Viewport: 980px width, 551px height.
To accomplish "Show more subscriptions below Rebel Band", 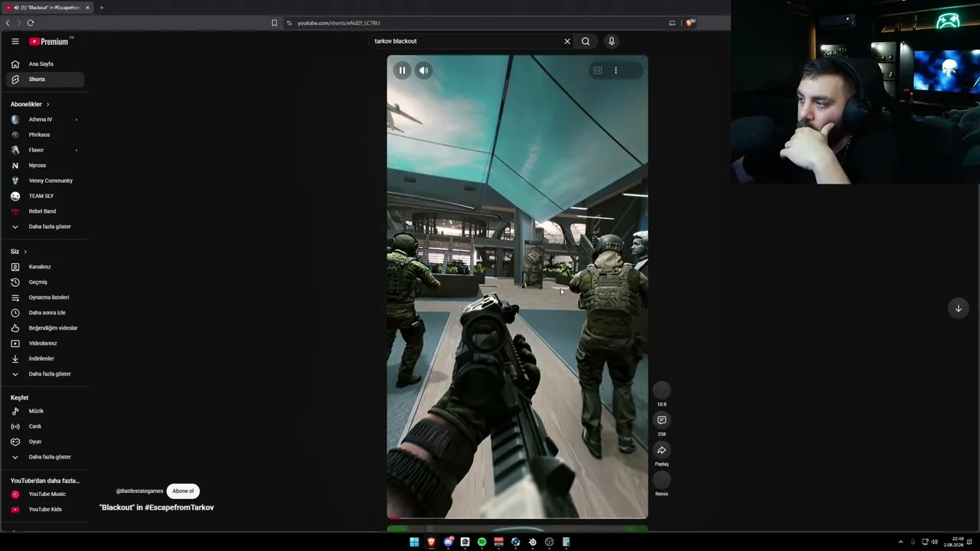I will [x=46, y=227].
